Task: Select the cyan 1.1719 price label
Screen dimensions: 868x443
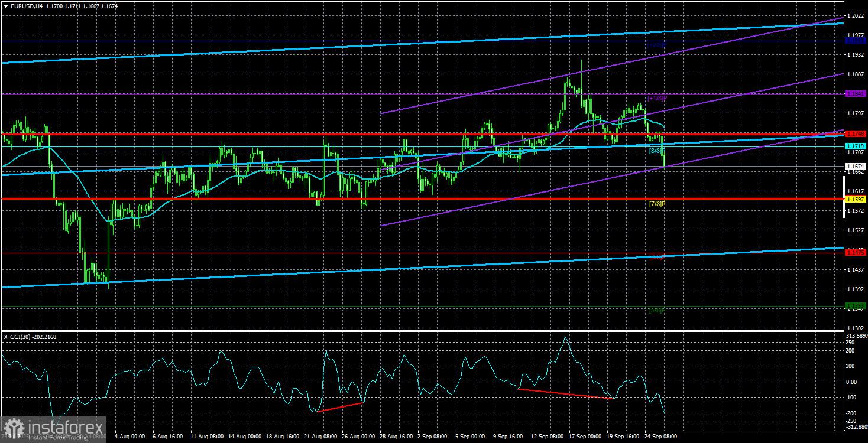Action: pyautogui.click(x=856, y=146)
